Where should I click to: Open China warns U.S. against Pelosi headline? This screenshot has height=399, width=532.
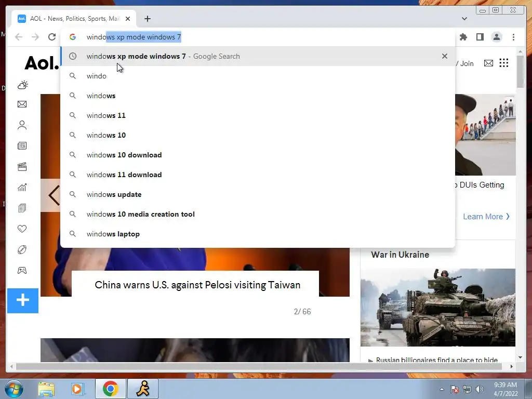[x=197, y=285]
